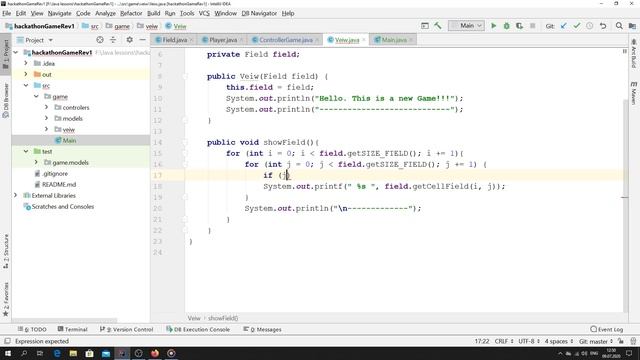Open the Event Log

tap(607, 329)
